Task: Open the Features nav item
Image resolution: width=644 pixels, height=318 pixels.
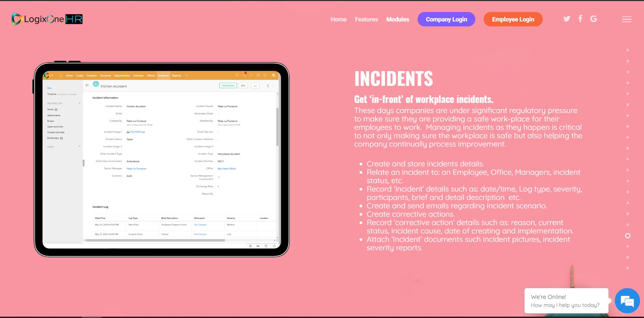Action: coord(366,19)
